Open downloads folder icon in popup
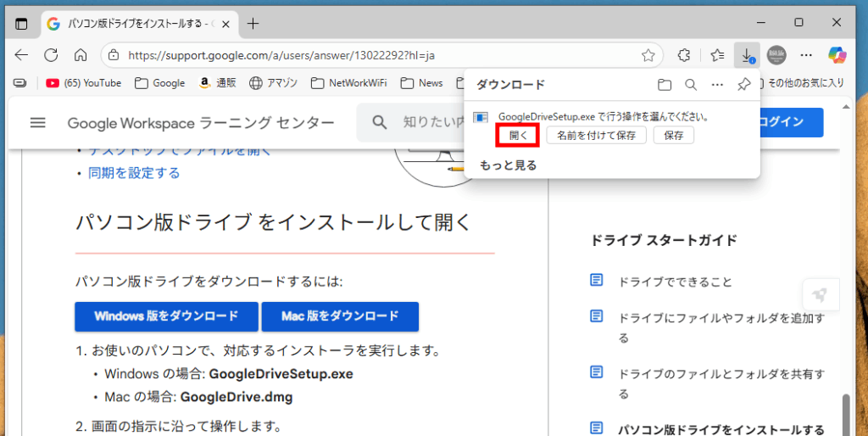The width and height of the screenshot is (868, 436). tap(665, 85)
